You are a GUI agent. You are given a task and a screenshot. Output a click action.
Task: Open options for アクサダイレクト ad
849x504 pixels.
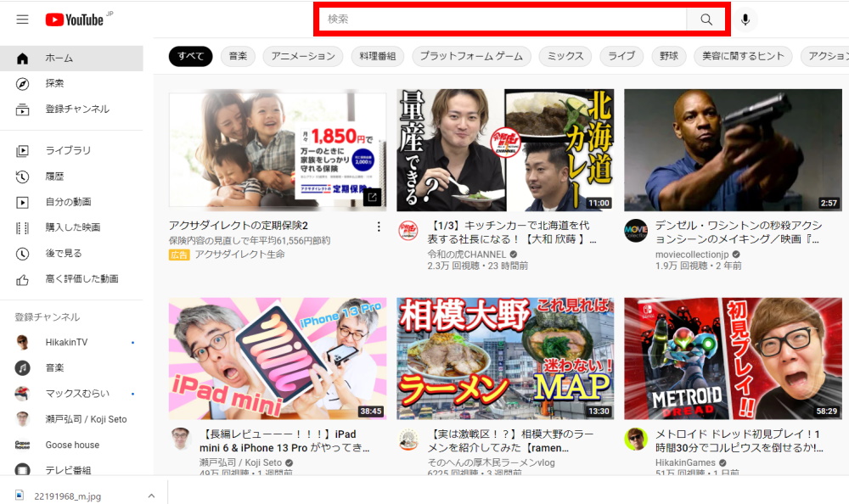379,227
